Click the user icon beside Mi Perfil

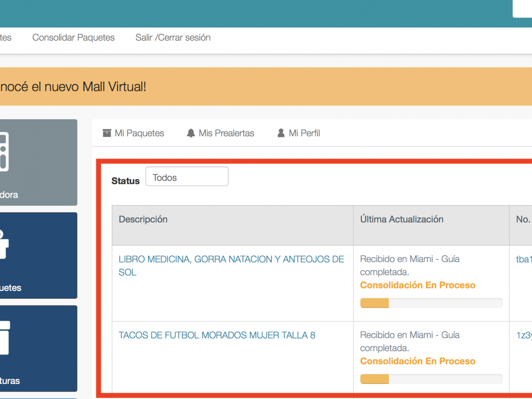point(281,133)
